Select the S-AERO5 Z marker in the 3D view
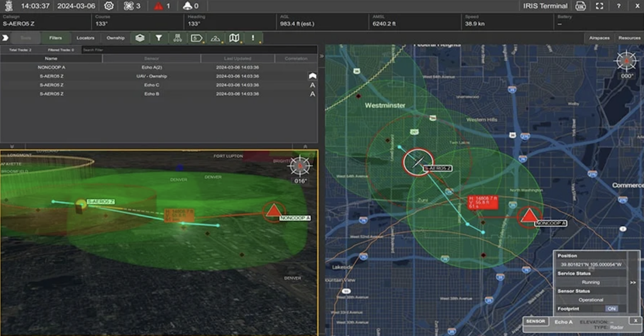Image resolution: width=644 pixels, height=336 pixels. [x=81, y=204]
